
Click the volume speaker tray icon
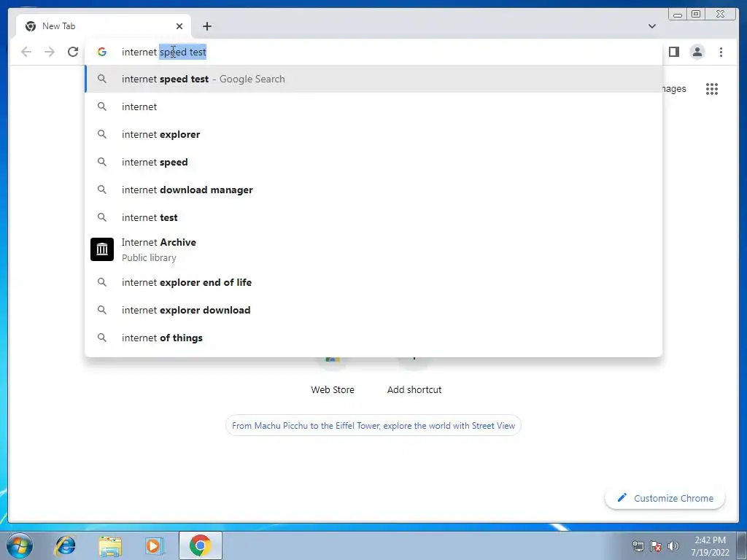tap(673, 546)
